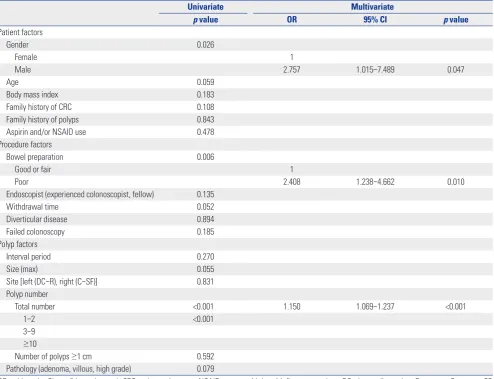Click Number of polyps ≥1 cm label
The image size is (494, 379).
(x=53, y=357)
